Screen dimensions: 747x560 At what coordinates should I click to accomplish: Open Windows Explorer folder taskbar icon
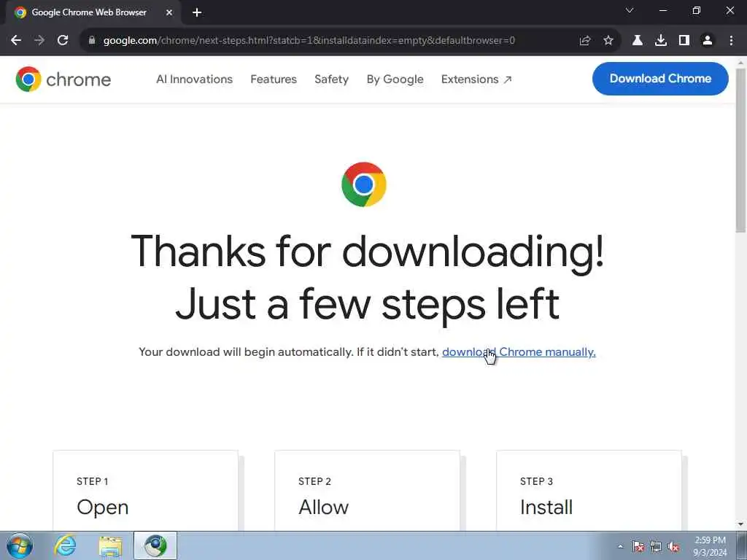tap(111, 545)
